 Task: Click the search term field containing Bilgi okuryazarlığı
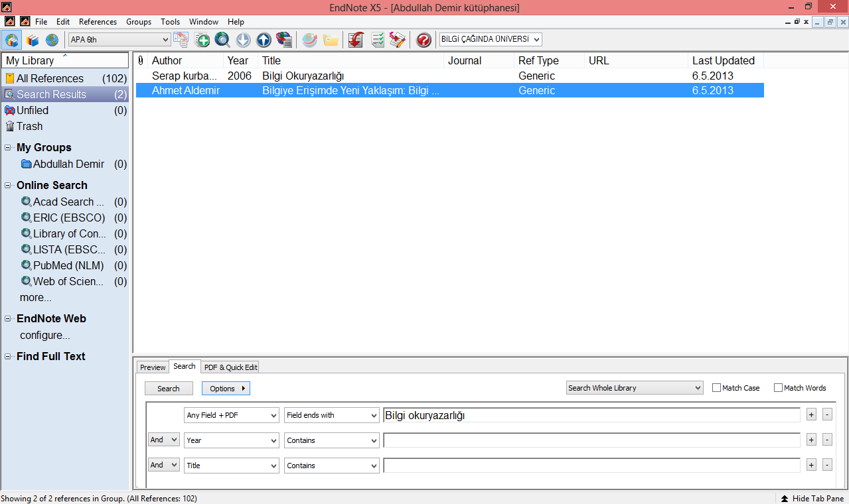coord(591,415)
